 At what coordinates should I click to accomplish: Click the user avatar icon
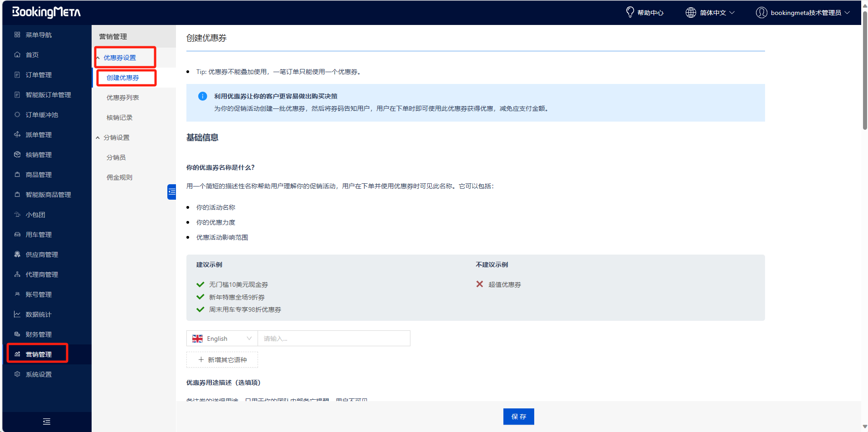(761, 13)
